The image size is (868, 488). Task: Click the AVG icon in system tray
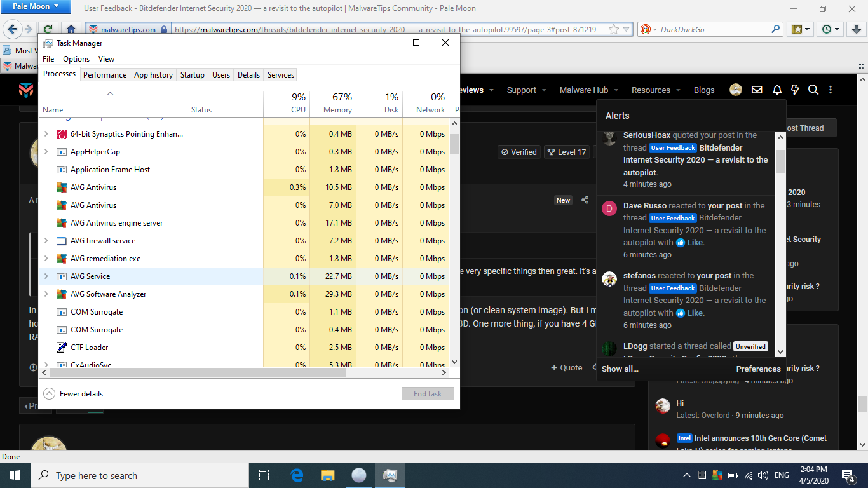[717, 475]
